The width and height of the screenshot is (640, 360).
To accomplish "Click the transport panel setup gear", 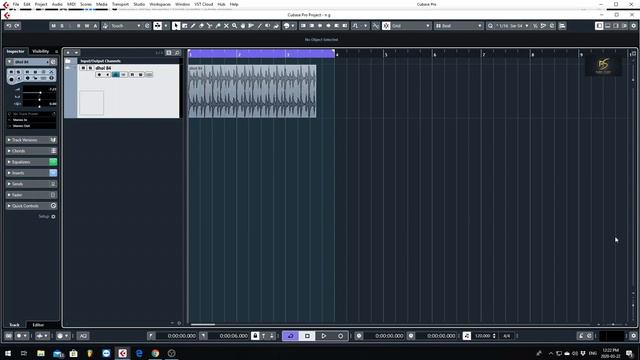I will [x=633, y=336].
